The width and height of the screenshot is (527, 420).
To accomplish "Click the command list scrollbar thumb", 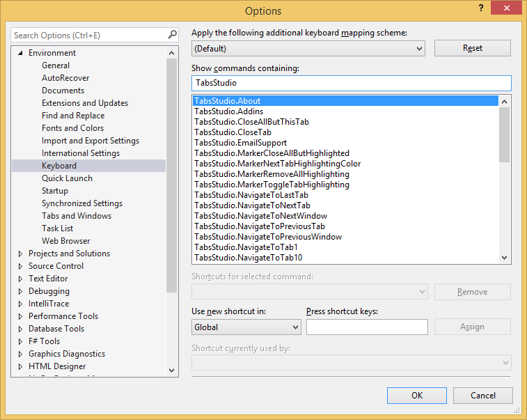I will coord(504,135).
